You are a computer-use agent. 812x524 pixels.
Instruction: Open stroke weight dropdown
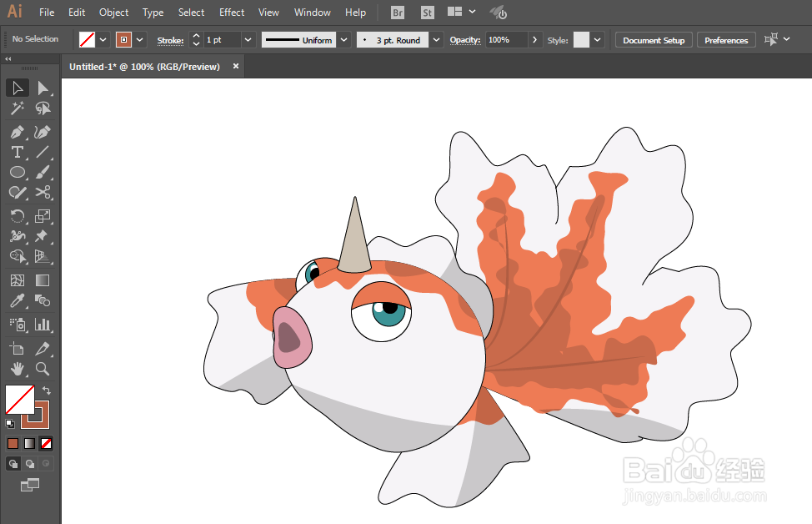point(248,40)
